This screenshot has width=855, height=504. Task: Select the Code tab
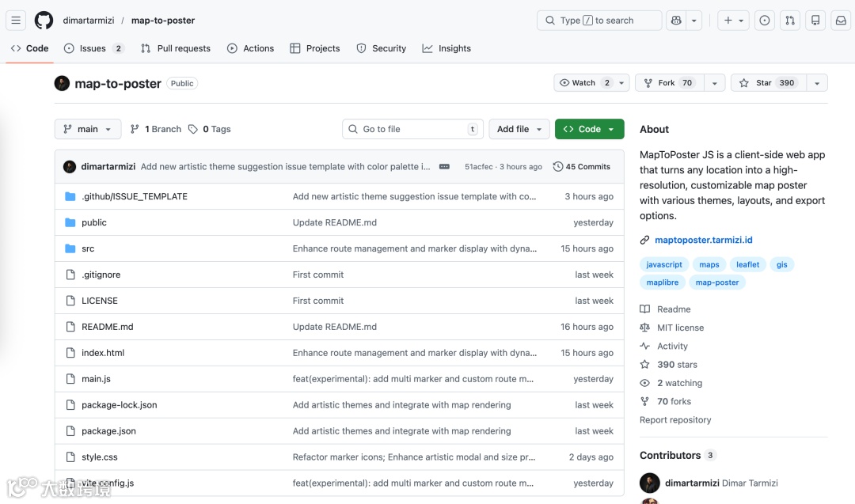[30, 48]
